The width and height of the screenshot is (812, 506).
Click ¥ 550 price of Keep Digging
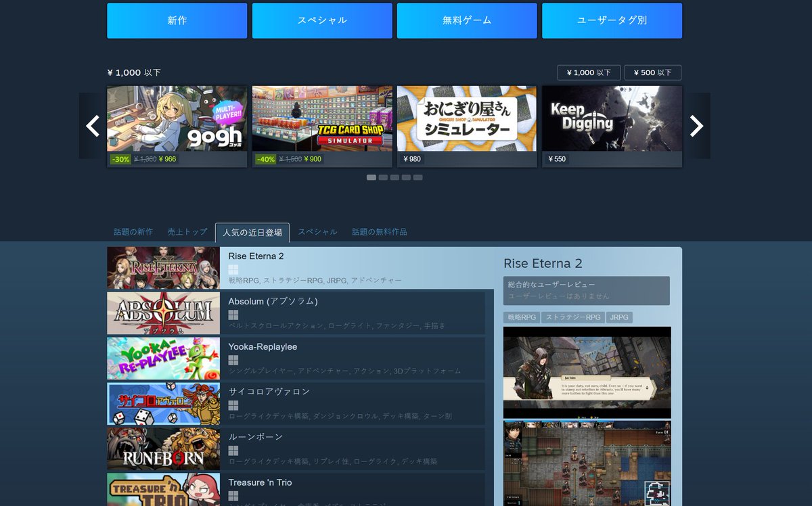[x=557, y=160]
